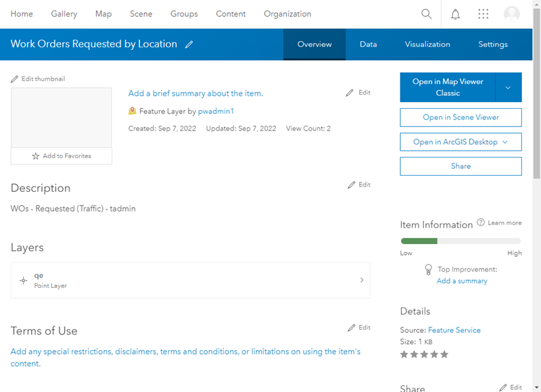Expand the qe point layer row
Image resolution: width=541 pixels, height=392 pixels.
coord(361,280)
